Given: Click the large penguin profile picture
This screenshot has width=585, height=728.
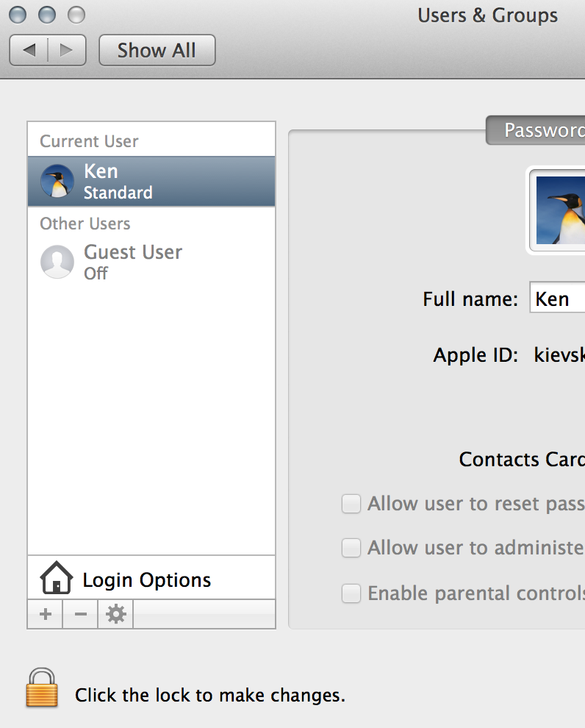Looking at the screenshot, I should pyautogui.click(x=560, y=210).
